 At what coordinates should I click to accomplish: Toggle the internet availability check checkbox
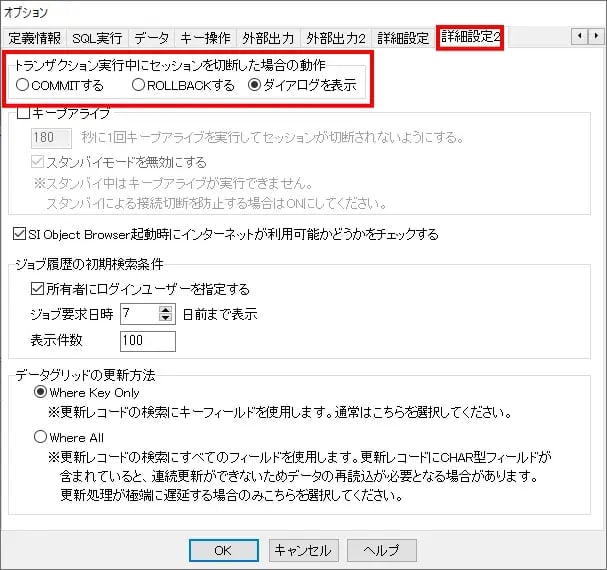20,235
